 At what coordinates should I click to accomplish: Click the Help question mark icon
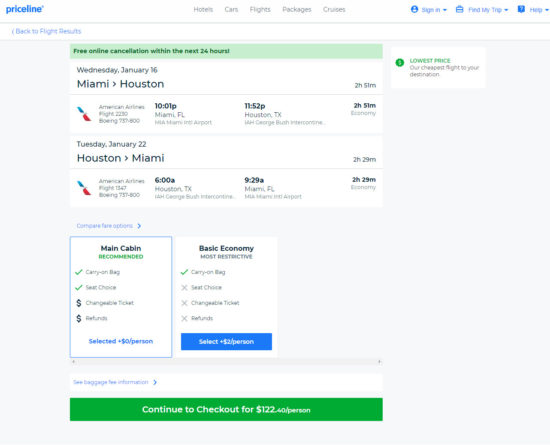tap(521, 9)
